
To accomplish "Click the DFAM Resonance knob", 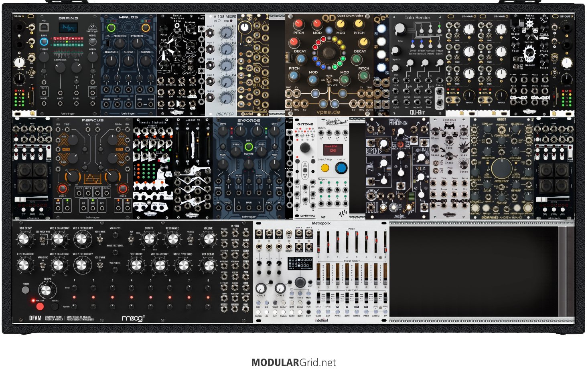I will [x=172, y=240].
